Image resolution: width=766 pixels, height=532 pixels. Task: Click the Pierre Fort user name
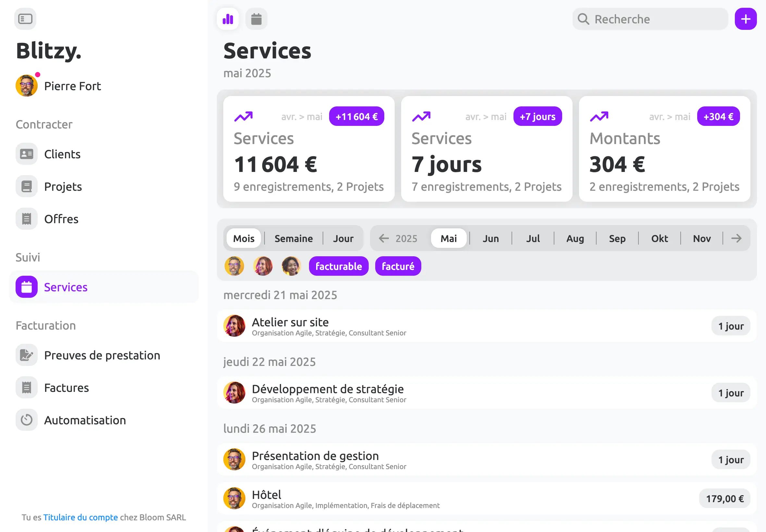(72, 86)
